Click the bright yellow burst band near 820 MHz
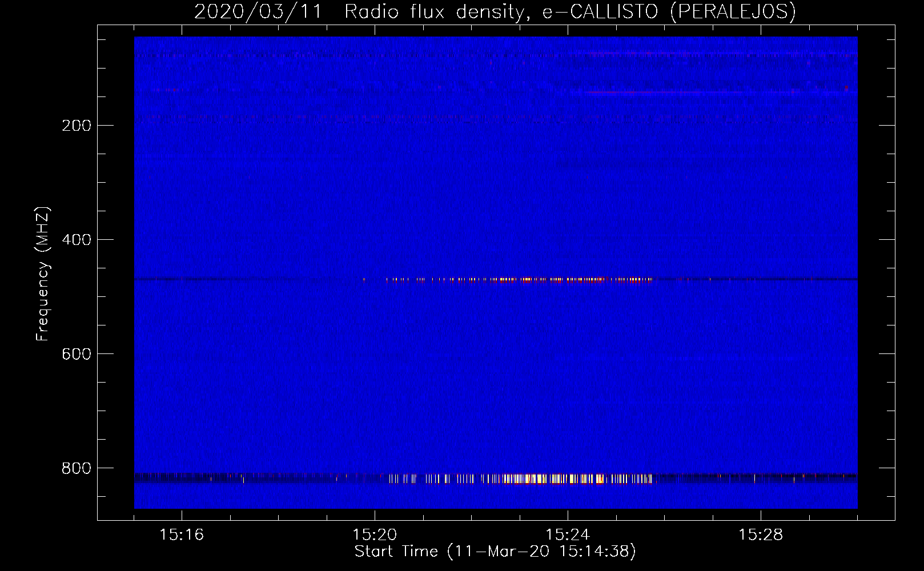 click(x=520, y=478)
